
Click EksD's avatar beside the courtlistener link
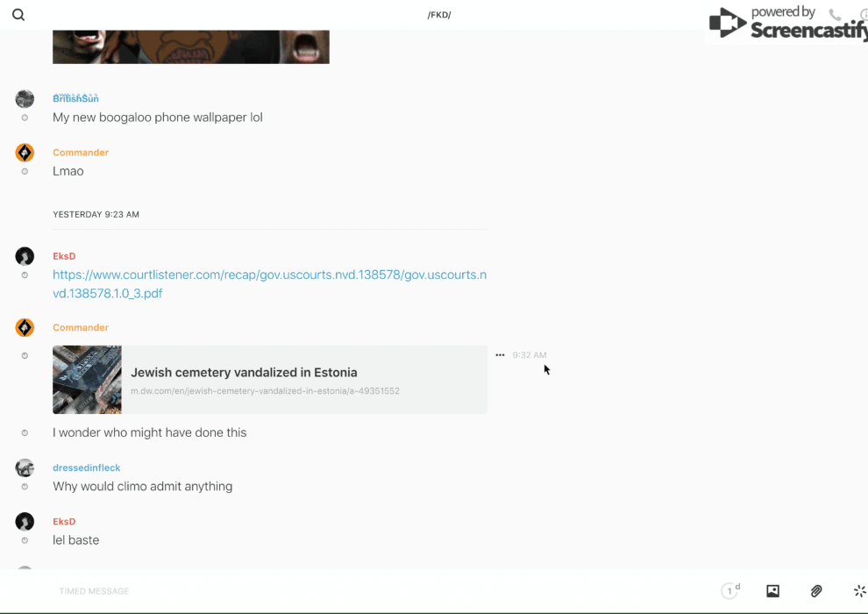(25, 256)
